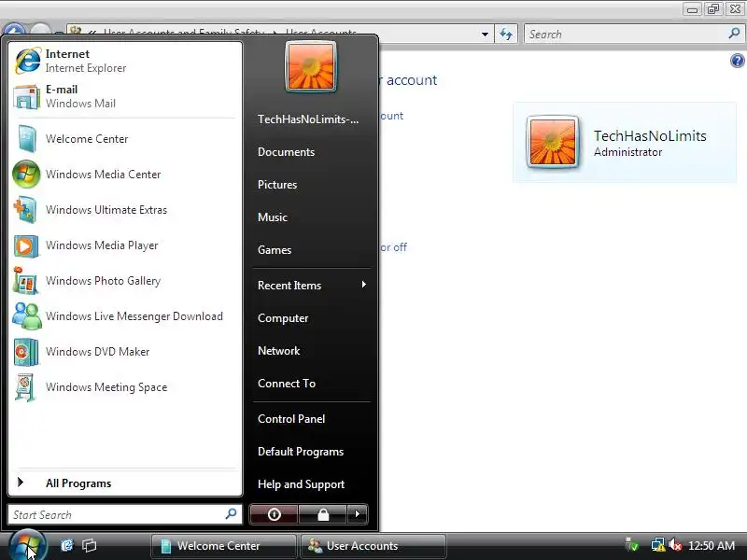The width and height of the screenshot is (747, 560).
Task: Click Windows Media Center label
Action: click(x=104, y=175)
